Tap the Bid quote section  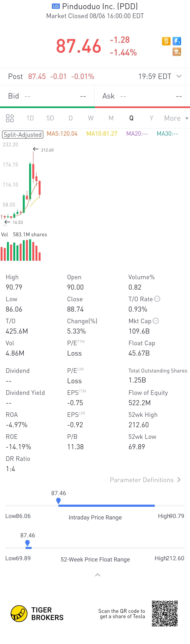47,96
